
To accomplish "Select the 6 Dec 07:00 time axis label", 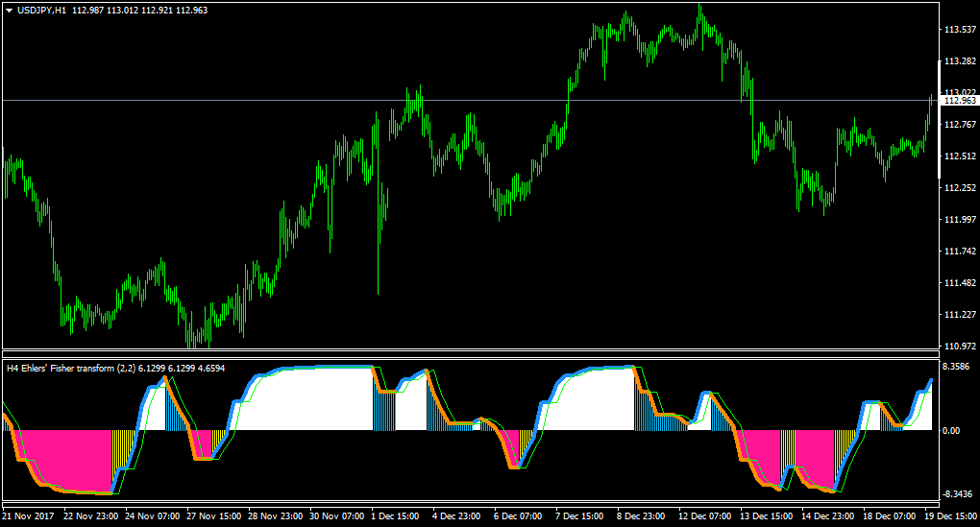I will [518, 516].
